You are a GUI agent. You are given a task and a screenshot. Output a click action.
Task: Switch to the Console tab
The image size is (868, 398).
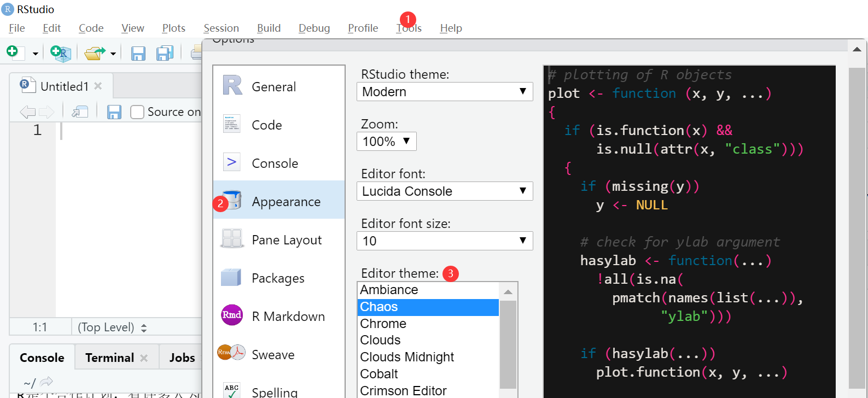(42, 358)
